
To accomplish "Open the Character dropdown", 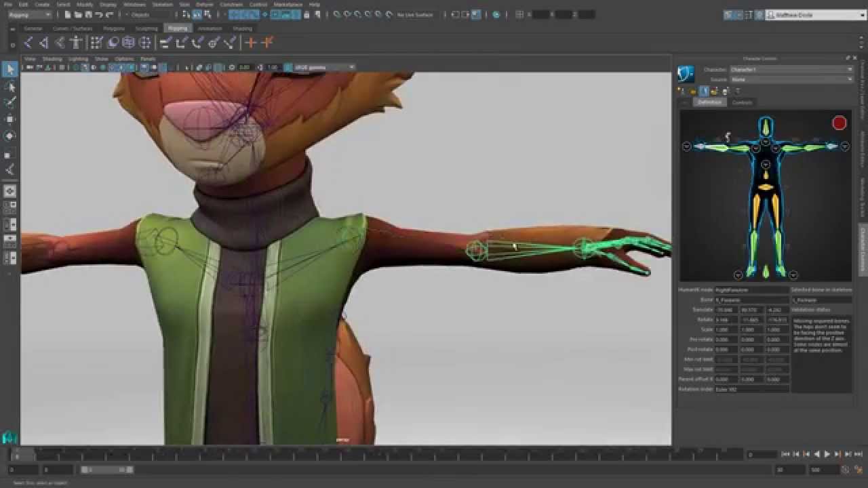I will [x=791, y=69].
